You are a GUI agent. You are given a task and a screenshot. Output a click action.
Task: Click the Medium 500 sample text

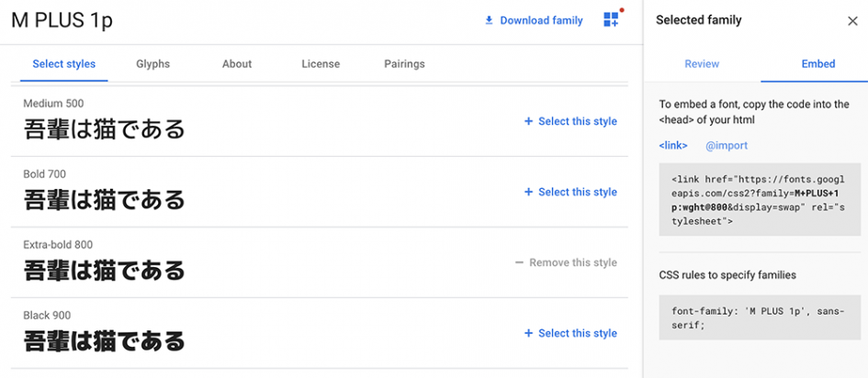pyautogui.click(x=104, y=129)
